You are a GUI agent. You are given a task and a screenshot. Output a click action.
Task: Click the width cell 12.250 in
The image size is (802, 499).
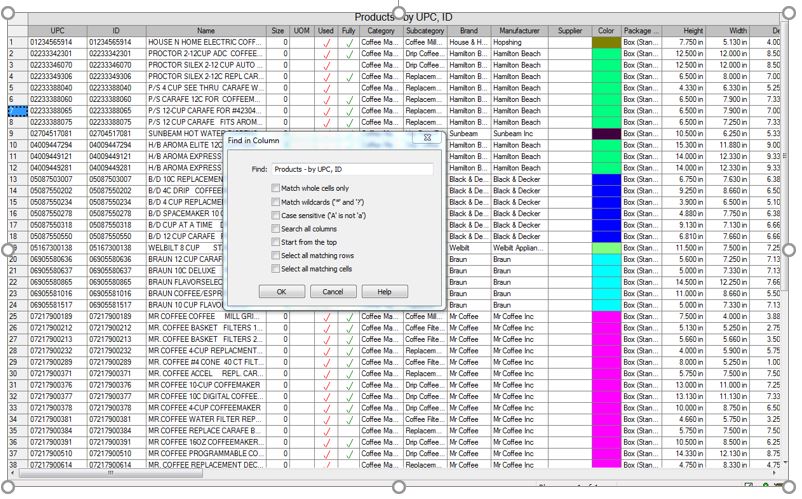pos(727,282)
